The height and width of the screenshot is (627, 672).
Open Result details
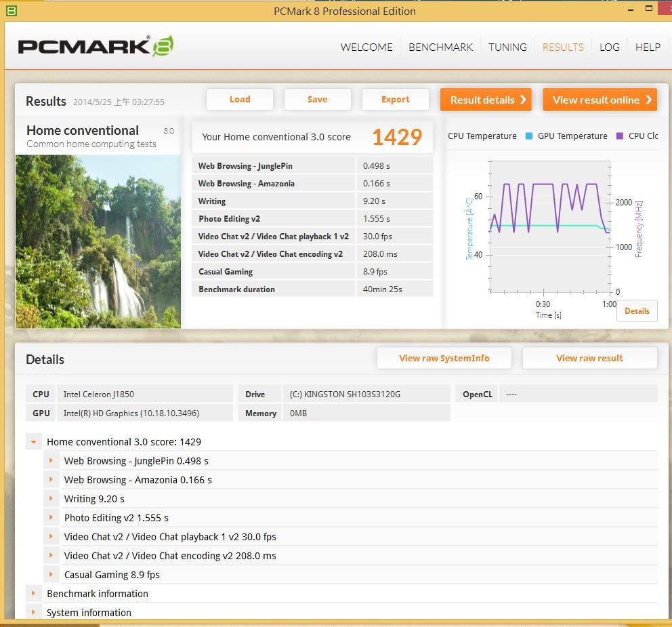(486, 100)
